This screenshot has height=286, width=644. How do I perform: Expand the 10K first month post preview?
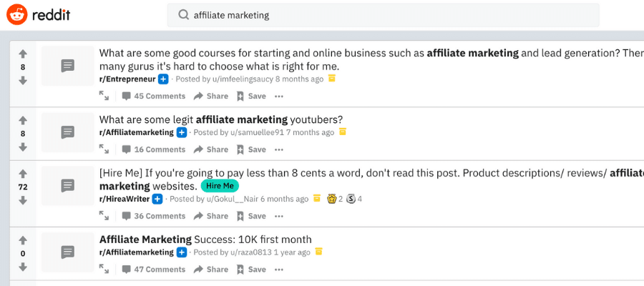point(104,269)
